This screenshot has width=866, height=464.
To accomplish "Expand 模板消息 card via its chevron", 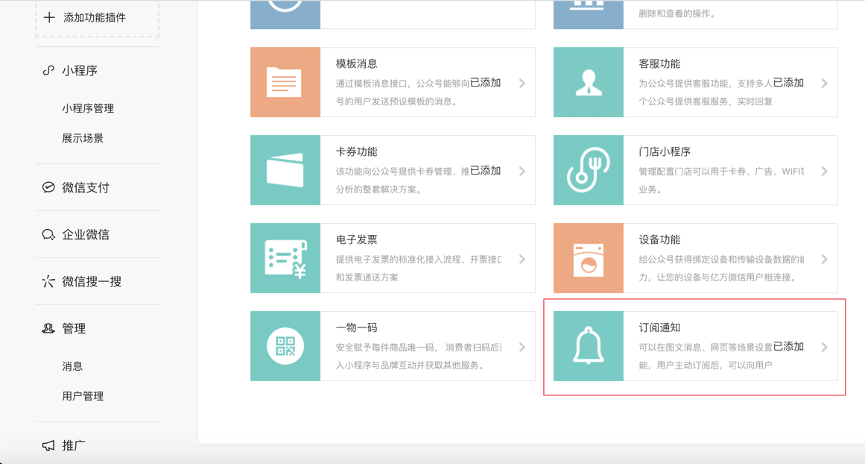I will (x=522, y=83).
